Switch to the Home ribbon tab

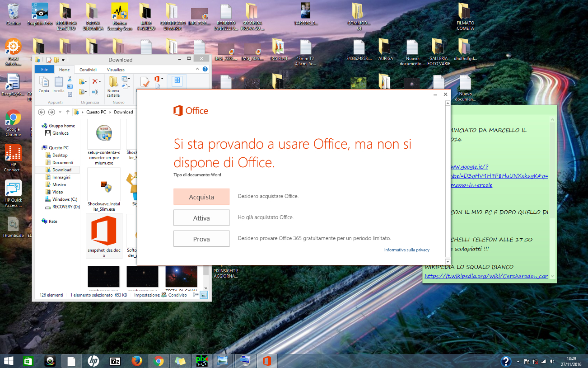point(65,70)
